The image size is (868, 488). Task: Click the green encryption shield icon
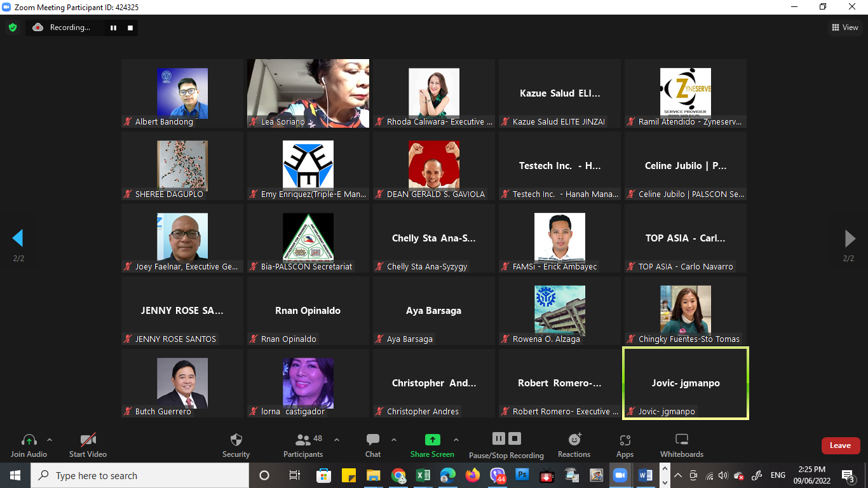click(x=12, y=27)
